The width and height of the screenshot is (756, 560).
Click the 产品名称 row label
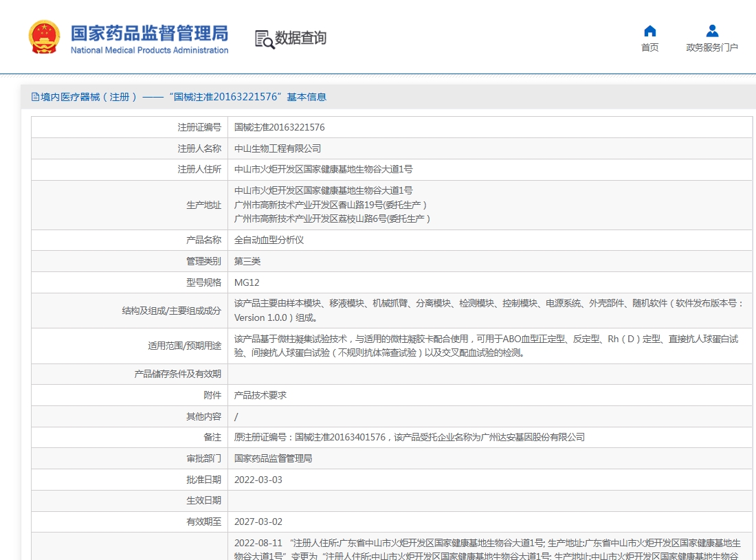coord(203,240)
